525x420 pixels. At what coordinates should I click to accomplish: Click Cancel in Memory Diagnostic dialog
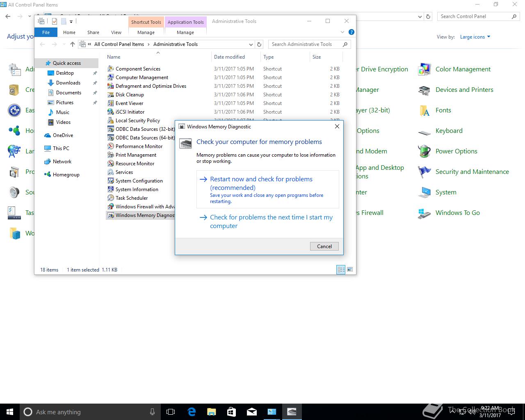pos(324,246)
